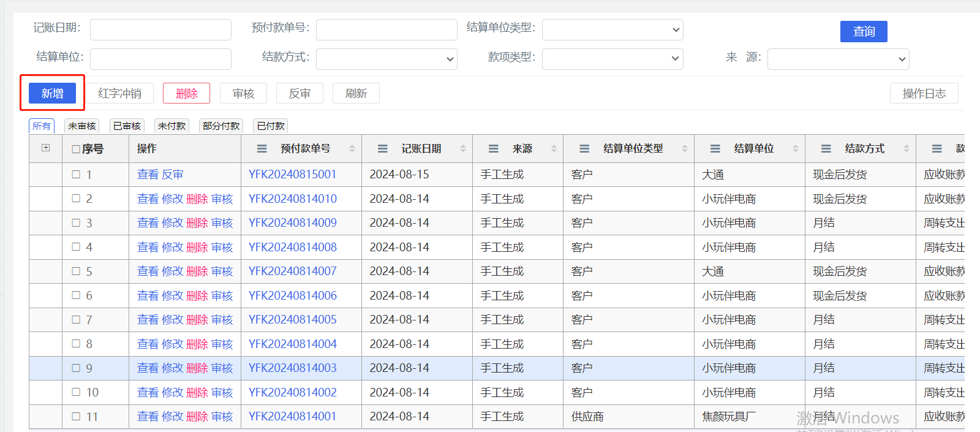Open document link YFK20240815001
Image resolution: width=980 pixels, height=432 pixels.
[293, 175]
